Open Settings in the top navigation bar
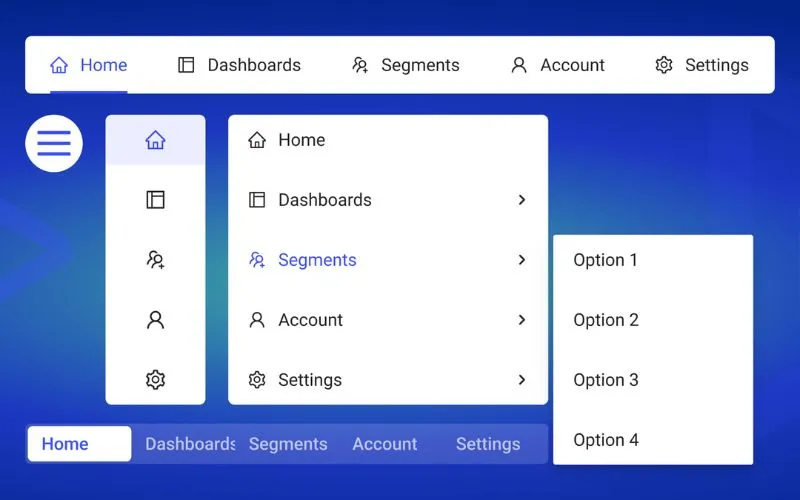The image size is (800, 500). (702, 65)
